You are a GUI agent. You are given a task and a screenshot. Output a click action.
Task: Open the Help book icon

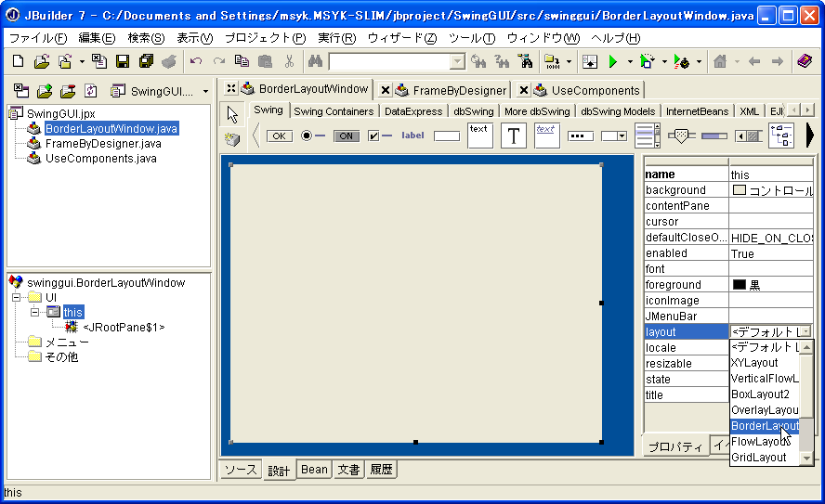tap(804, 62)
